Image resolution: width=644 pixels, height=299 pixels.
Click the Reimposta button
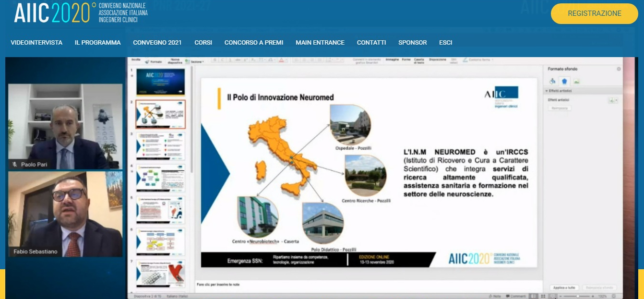click(560, 108)
